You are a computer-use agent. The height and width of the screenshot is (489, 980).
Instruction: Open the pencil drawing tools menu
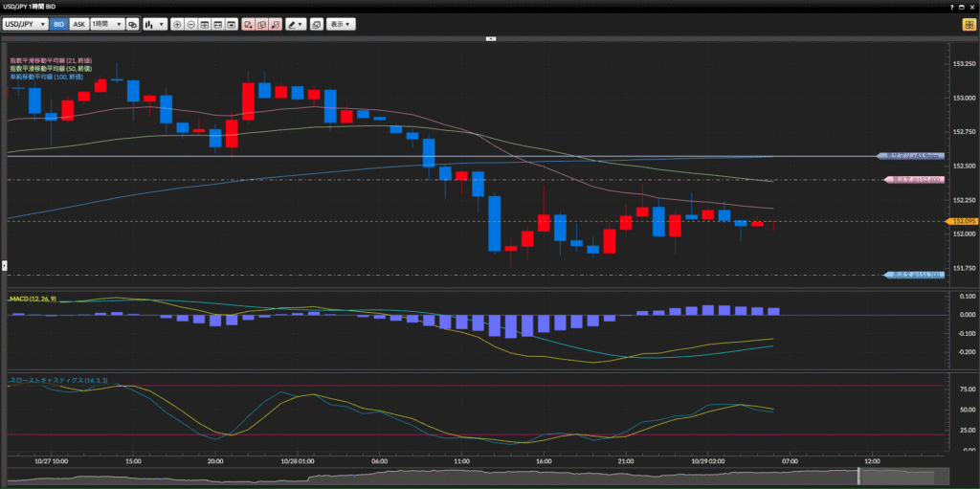point(296,24)
